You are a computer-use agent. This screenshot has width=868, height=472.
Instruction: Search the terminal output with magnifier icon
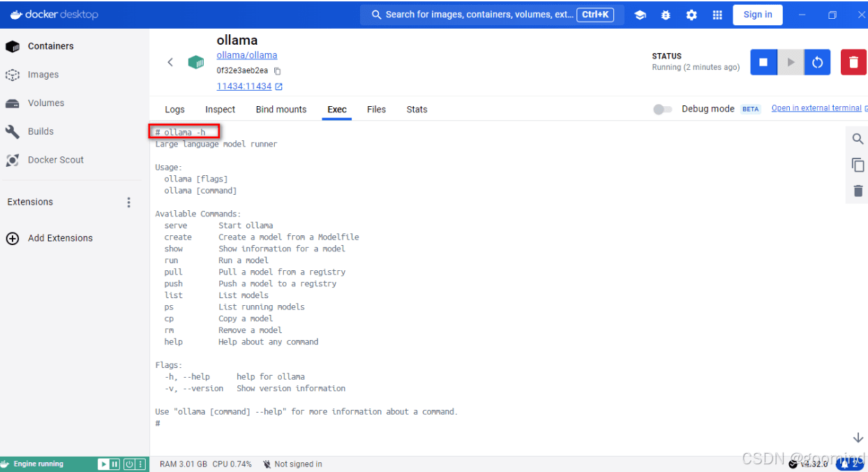[858, 139]
